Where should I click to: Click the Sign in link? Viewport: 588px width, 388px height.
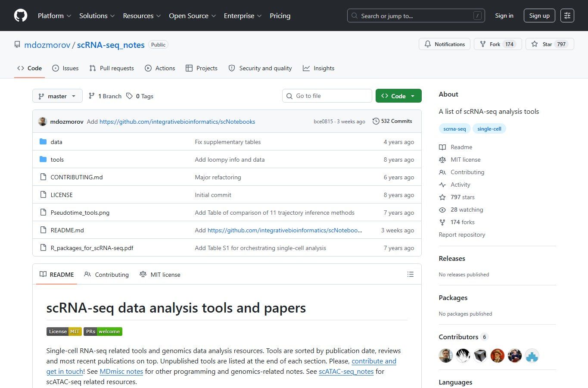pyautogui.click(x=504, y=16)
